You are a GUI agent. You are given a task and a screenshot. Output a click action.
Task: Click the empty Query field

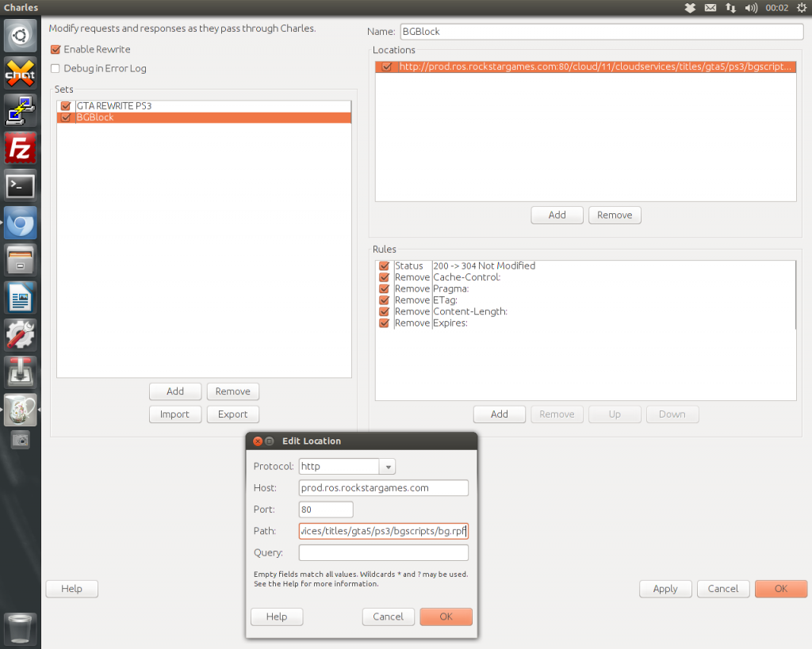tap(383, 553)
